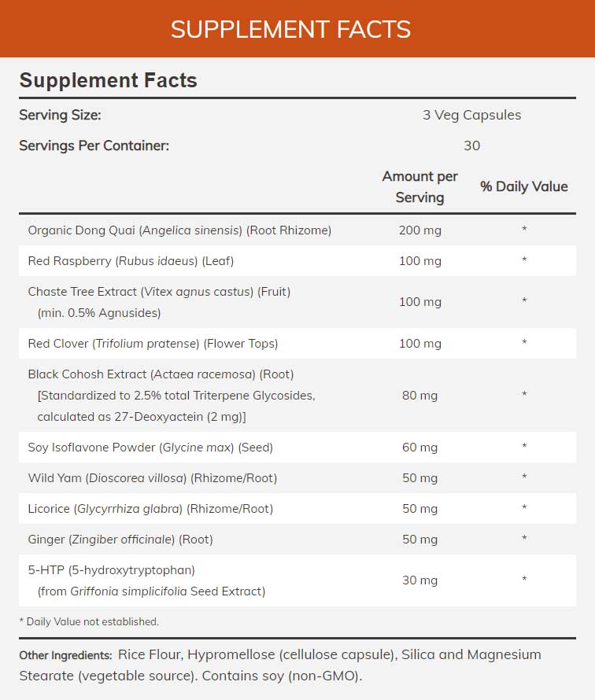This screenshot has height=700, width=595.
Task: Click the % Daily Value column header
Action: pyautogui.click(x=523, y=187)
